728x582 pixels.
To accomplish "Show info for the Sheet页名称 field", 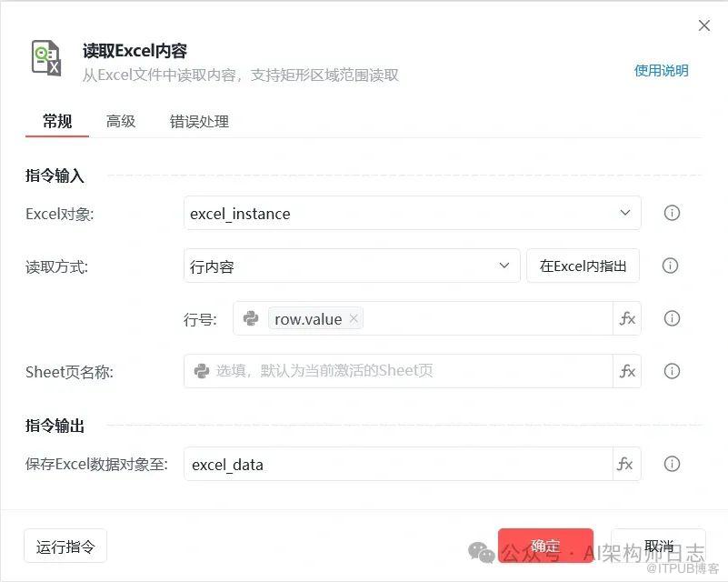I will click(x=672, y=371).
